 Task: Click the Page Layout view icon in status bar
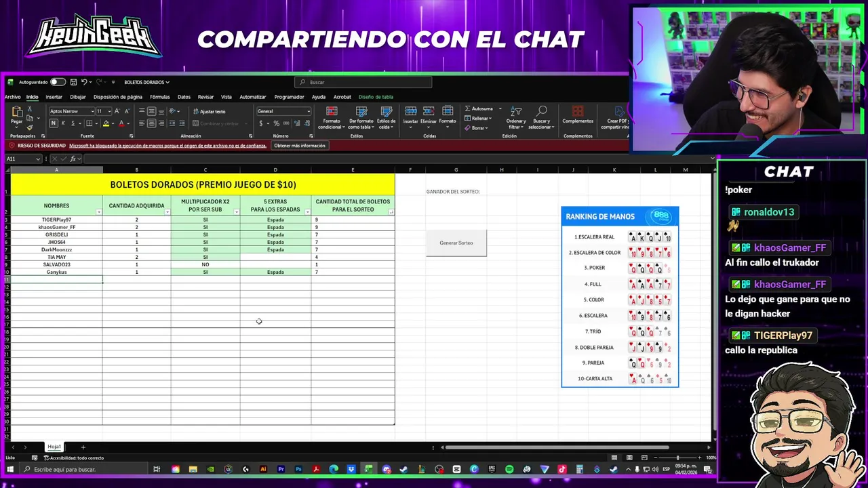pos(629,457)
